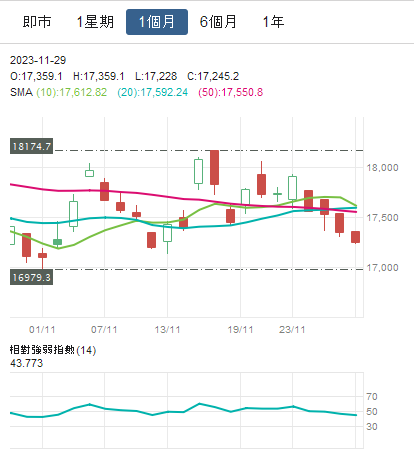Image resolution: width=414 pixels, height=460 pixels.
Task: Switch to the 即市 intraday tab
Action: (37, 22)
